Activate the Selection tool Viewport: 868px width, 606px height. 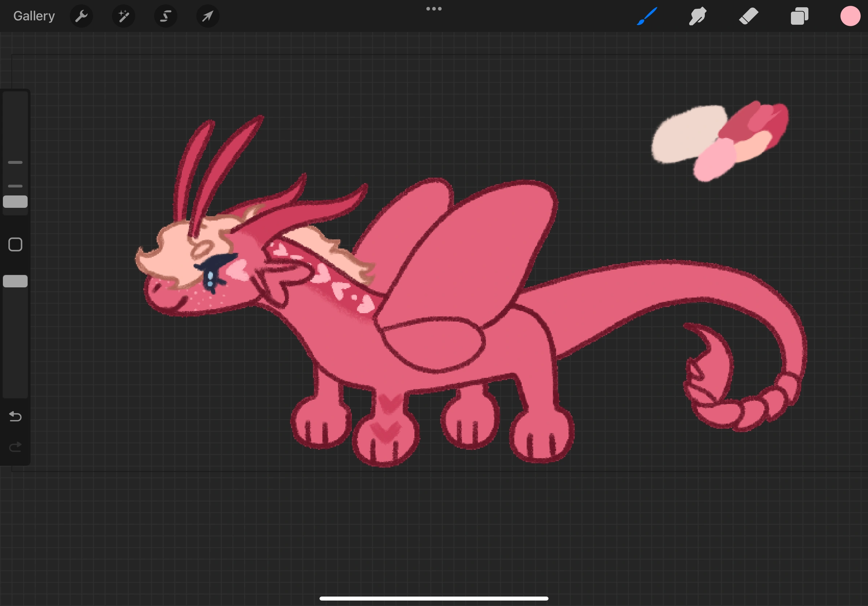click(x=166, y=16)
